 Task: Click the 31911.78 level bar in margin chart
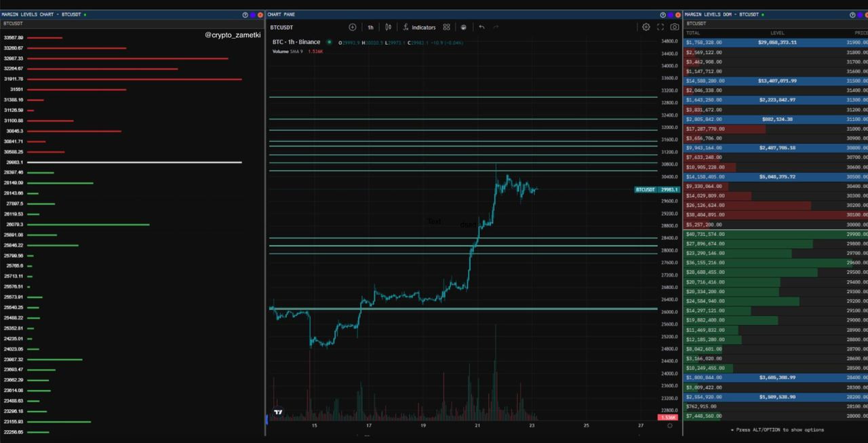click(134, 79)
